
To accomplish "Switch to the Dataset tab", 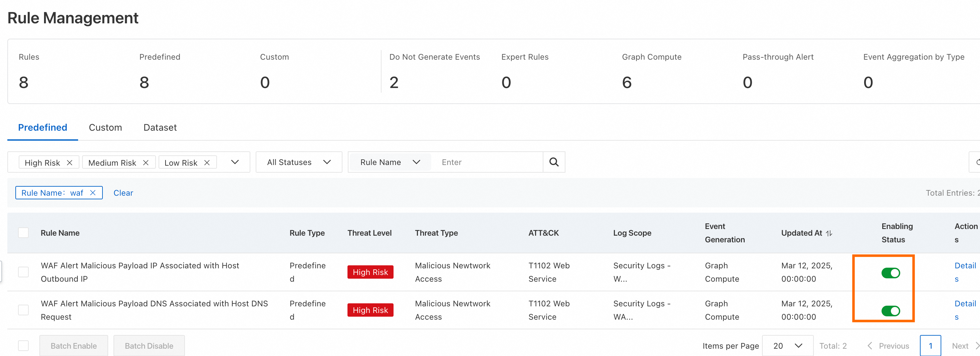I will (x=160, y=127).
